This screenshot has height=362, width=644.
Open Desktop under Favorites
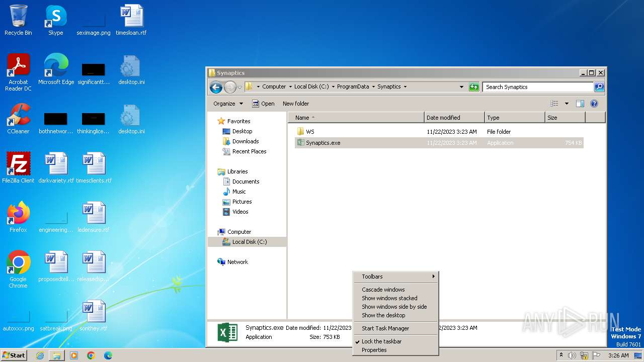pos(242,131)
